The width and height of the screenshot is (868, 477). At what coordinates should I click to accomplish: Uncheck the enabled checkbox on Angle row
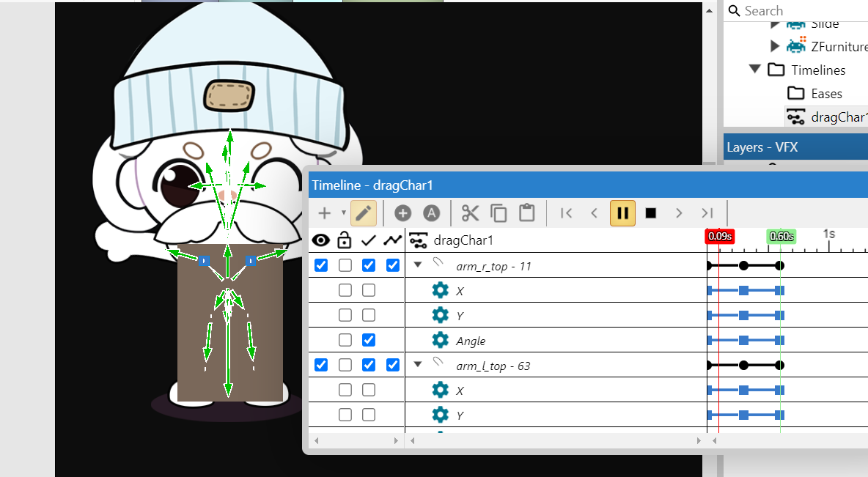coord(369,340)
